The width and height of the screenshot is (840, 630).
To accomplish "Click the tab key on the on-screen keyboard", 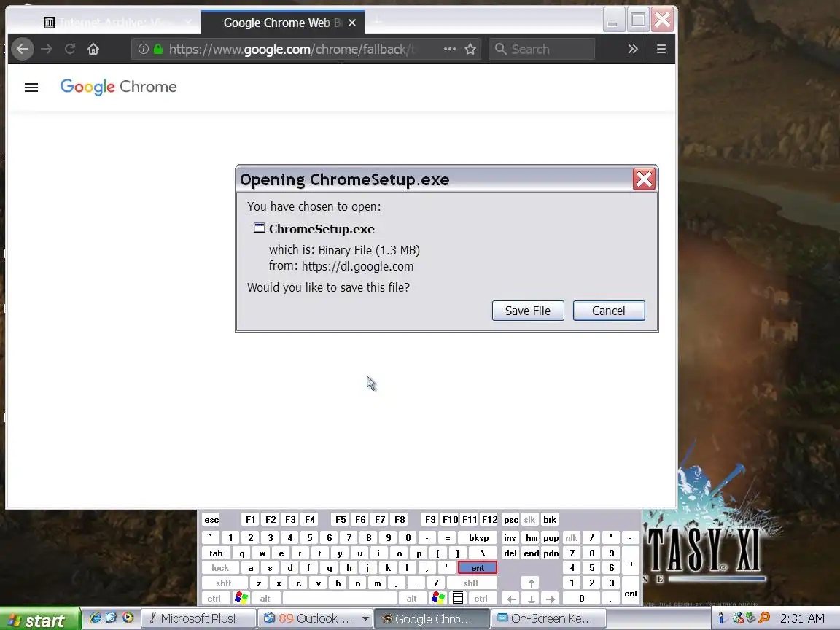I will [x=217, y=553].
